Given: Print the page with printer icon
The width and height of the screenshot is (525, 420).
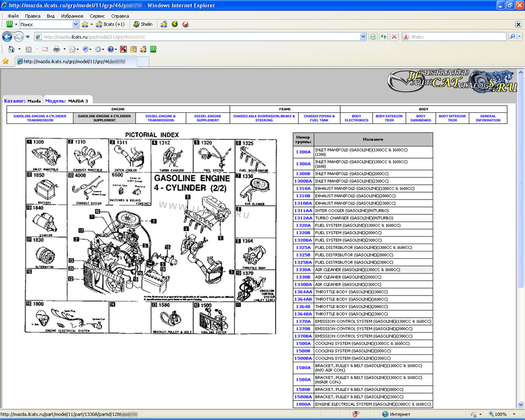Looking at the screenshot, I should click(x=56, y=49).
